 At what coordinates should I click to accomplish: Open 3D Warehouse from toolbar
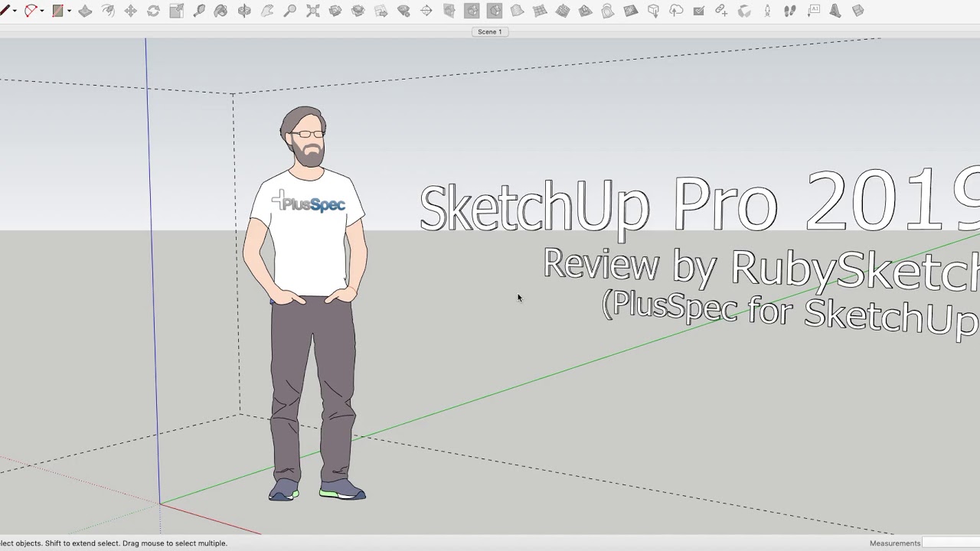coord(335,11)
